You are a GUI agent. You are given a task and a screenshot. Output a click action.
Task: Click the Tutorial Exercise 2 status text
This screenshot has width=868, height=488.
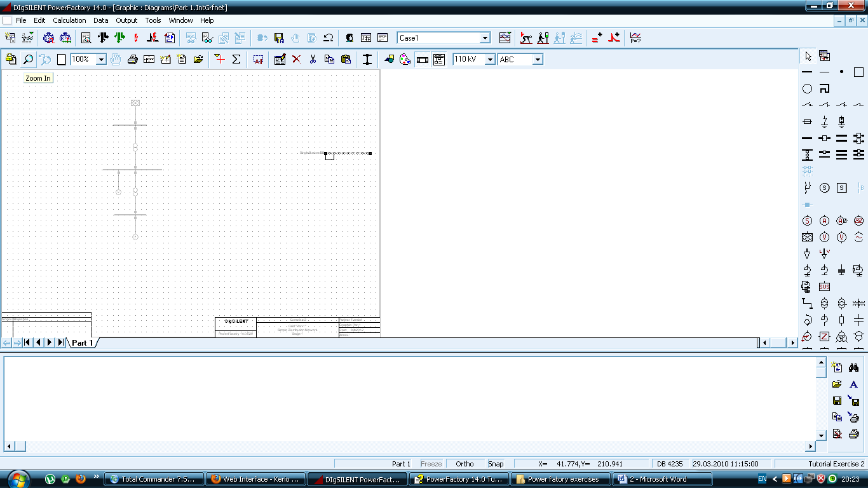(x=836, y=464)
